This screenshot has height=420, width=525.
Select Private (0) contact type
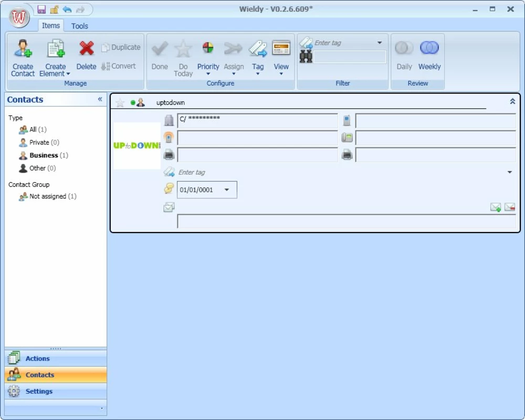pyautogui.click(x=39, y=142)
